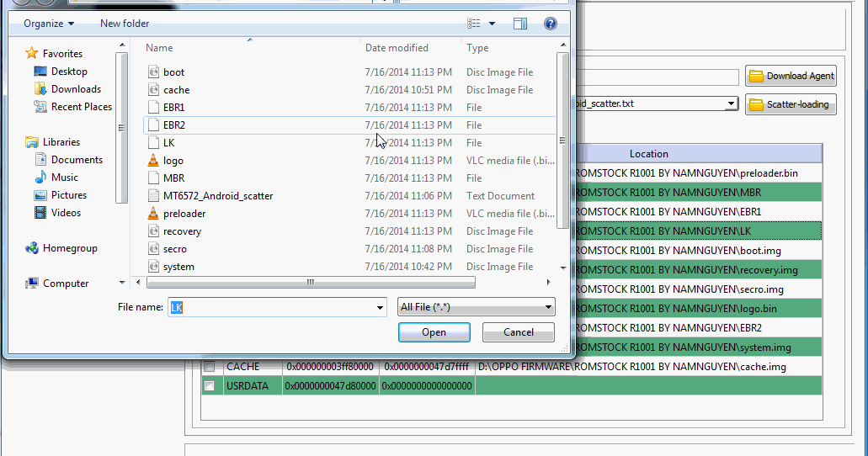Click Download Agent button in flash tool
The height and width of the screenshot is (456, 868).
[791, 76]
